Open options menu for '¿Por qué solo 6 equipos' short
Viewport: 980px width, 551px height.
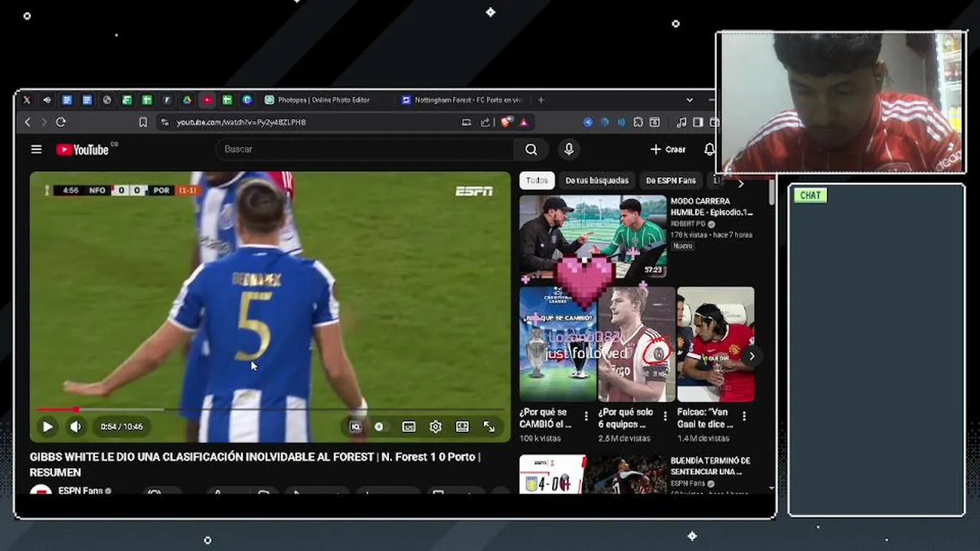point(665,416)
